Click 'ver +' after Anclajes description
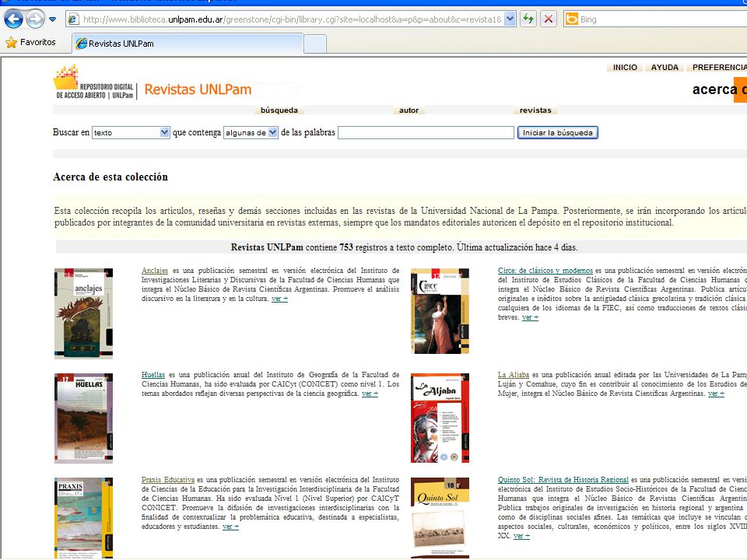This screenshot has width=747, height=560. click(279, 299)
